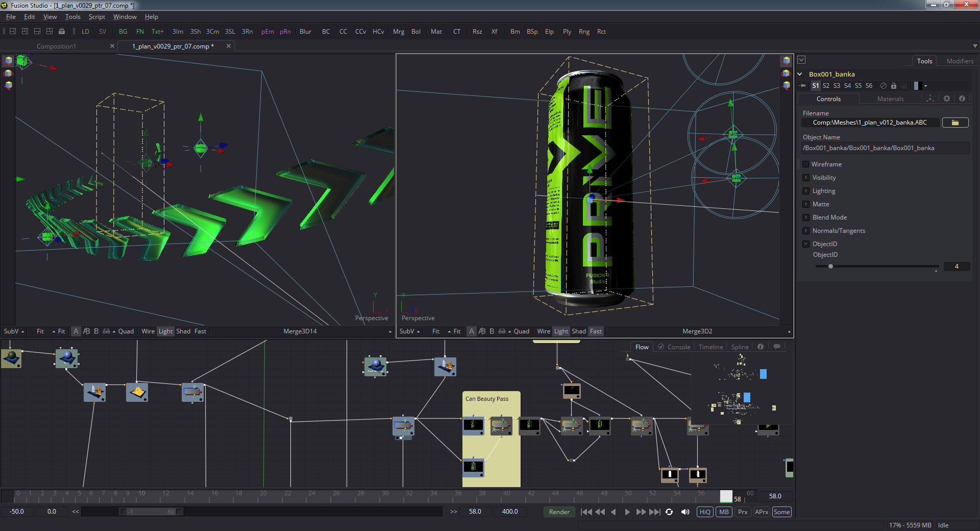The height and width of the screenshot is (531, 980).
Task: Browse for the mesh filename with the folder icon
Action: pyautogui.click(x=955, y=123)
